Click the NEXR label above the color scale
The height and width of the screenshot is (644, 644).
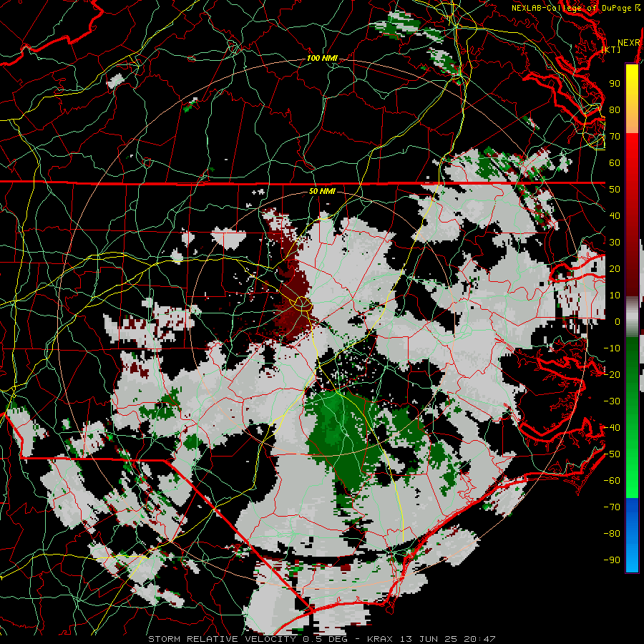[x=628, y=43]
